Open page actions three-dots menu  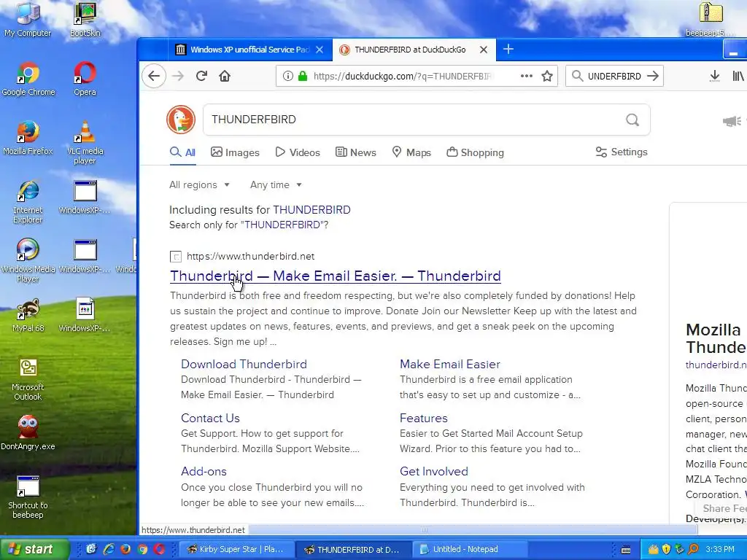pyautogui.click(x=527, y=76)
